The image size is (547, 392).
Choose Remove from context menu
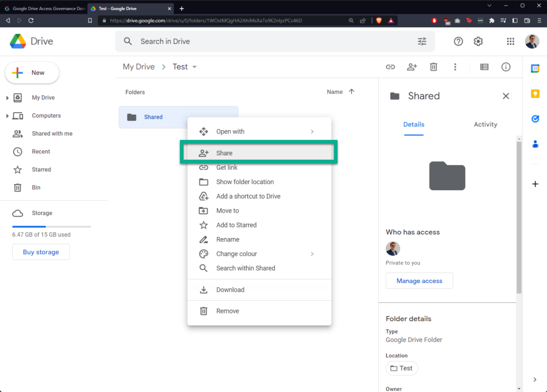(259, 311)
